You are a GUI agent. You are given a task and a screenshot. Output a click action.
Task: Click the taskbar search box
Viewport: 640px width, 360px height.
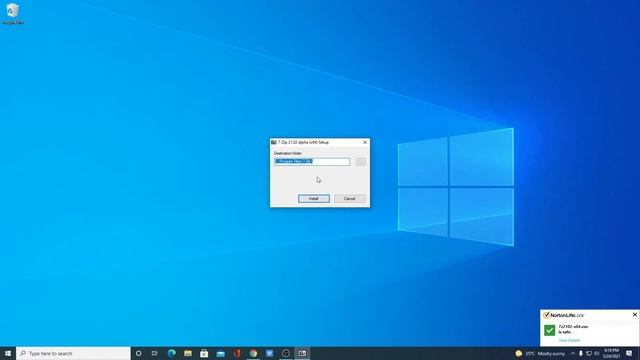(73, 353)
